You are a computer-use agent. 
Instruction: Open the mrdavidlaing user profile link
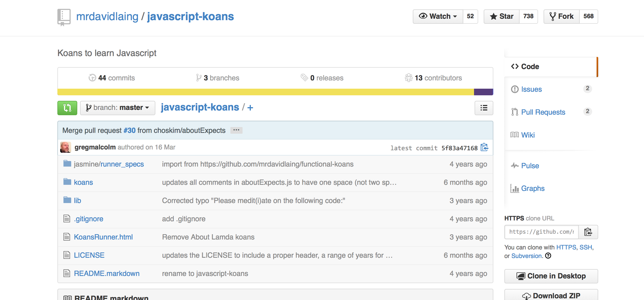[x=107, y=17]
